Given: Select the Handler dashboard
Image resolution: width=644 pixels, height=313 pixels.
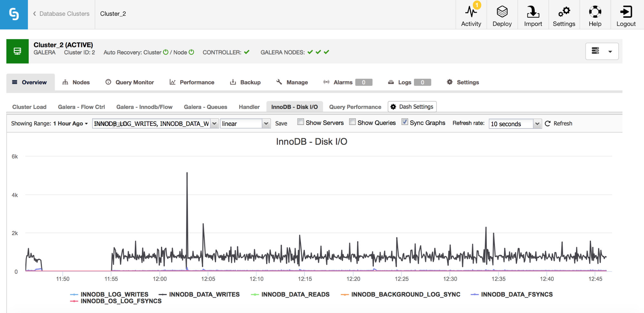Looking at the screenshot, I should click(249, 107).
